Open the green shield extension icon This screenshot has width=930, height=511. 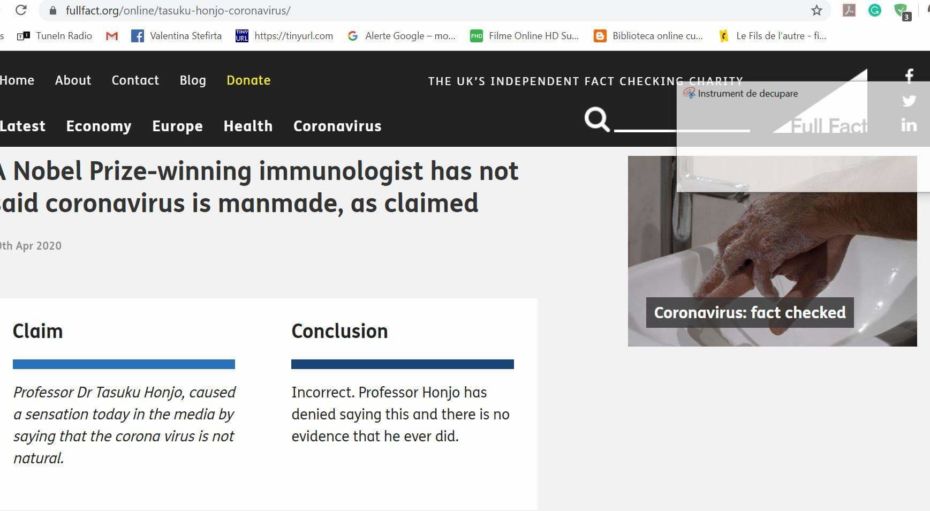click(x=902, y=11)
